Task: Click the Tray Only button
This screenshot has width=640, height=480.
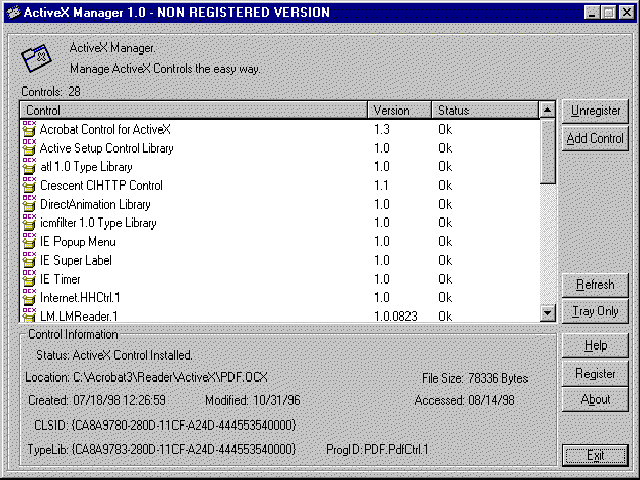Action: (x=595, y=311)
